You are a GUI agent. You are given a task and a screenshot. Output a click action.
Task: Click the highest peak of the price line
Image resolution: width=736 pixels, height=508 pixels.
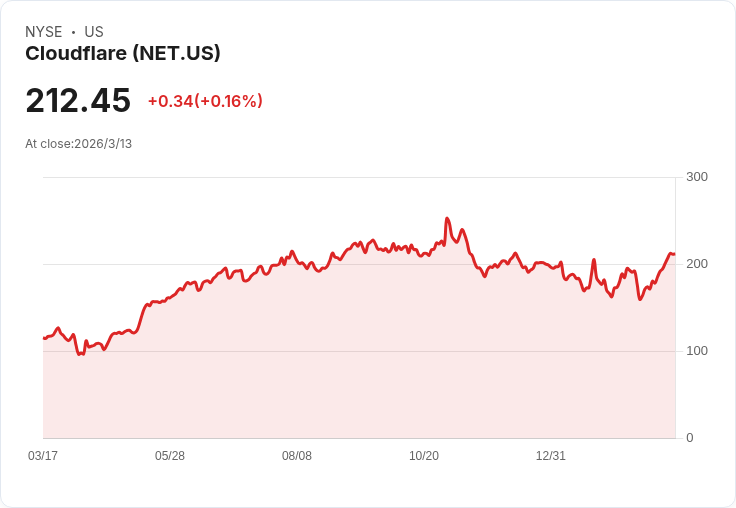click(447, 218)
